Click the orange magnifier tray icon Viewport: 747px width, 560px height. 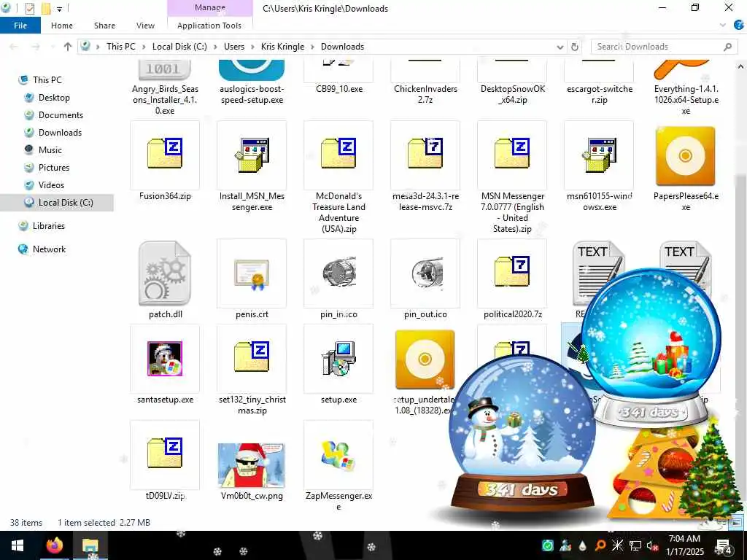pos(600,545)
